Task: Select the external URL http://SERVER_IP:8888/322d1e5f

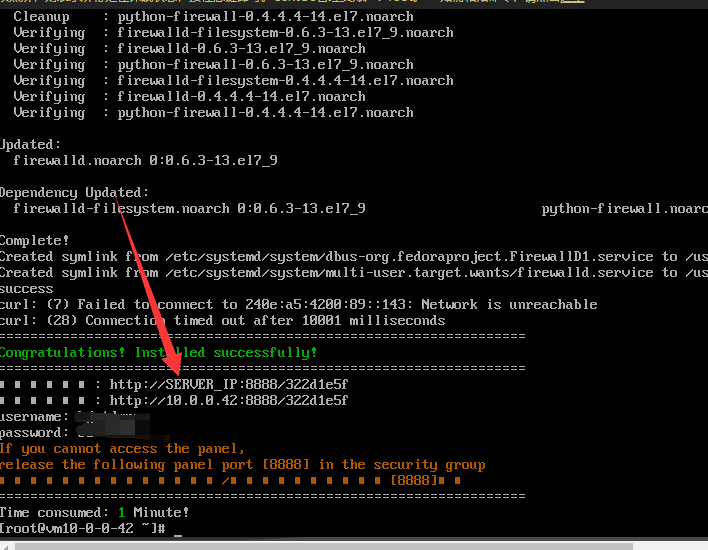Action: pos(228,384)
